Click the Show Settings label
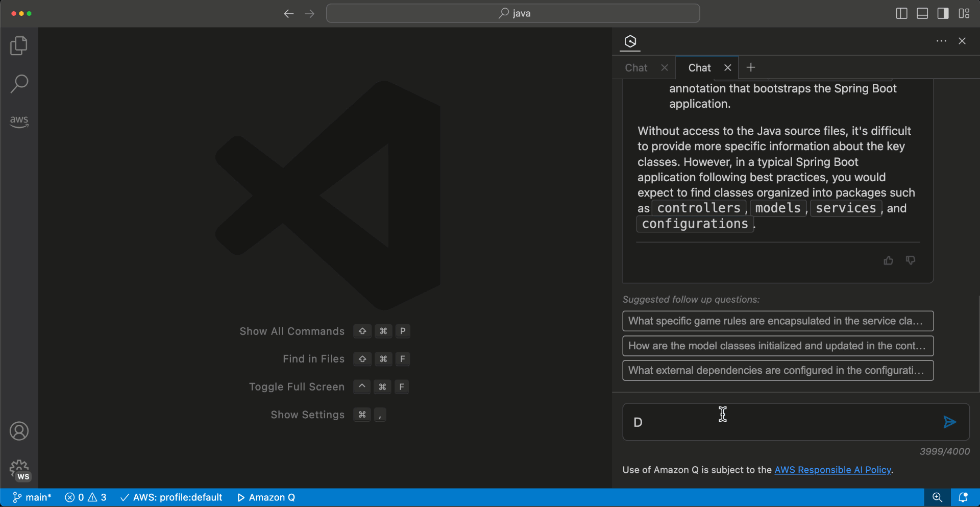This screenshot has height=507, width=980. click(307, 415)
